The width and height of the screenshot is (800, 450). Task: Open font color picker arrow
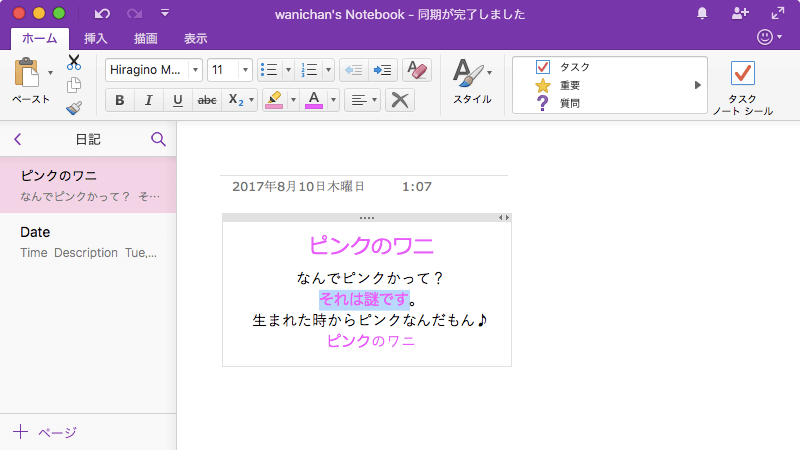(333, 100)
